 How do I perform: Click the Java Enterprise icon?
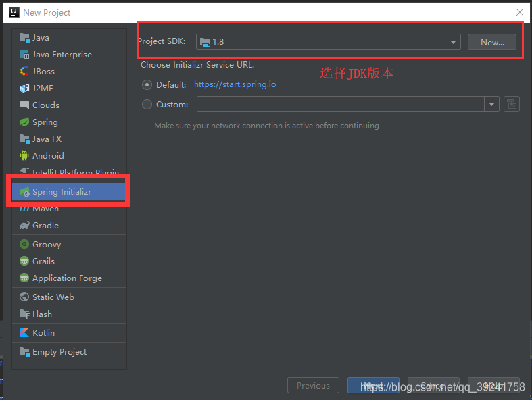click(x=24, y=55)
